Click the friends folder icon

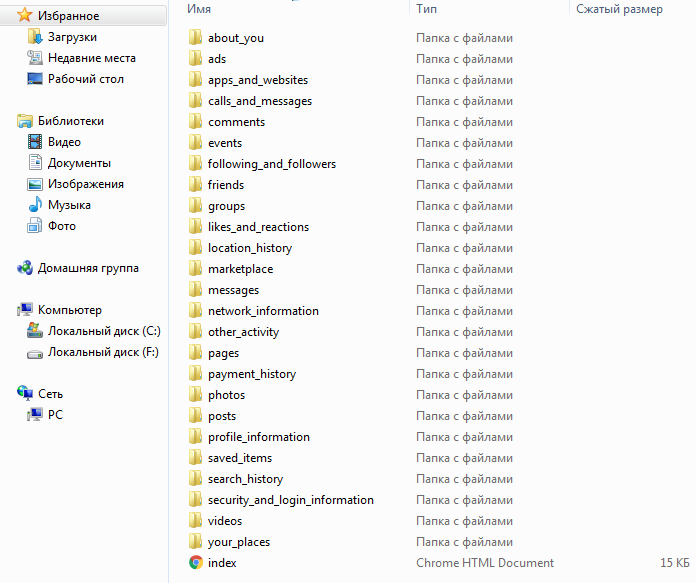pyautogui.click(x=195, y=184)
